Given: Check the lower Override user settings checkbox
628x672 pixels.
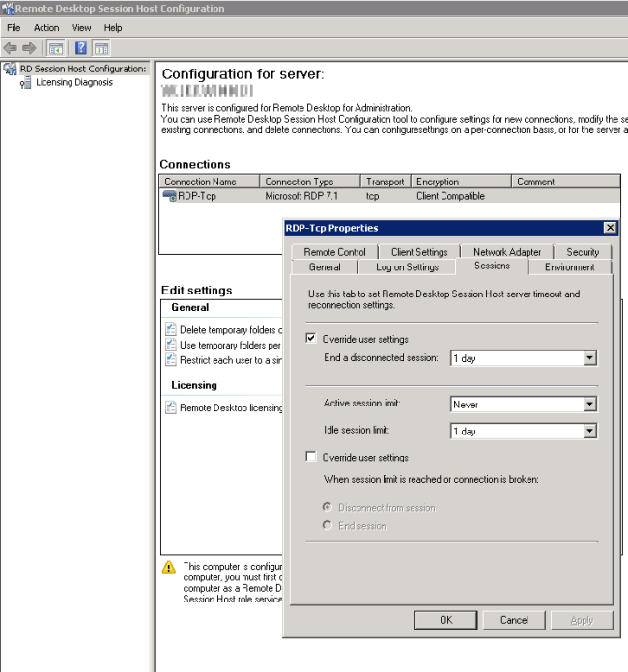Looking at the screenshot, I should click(x=311, y=456).
